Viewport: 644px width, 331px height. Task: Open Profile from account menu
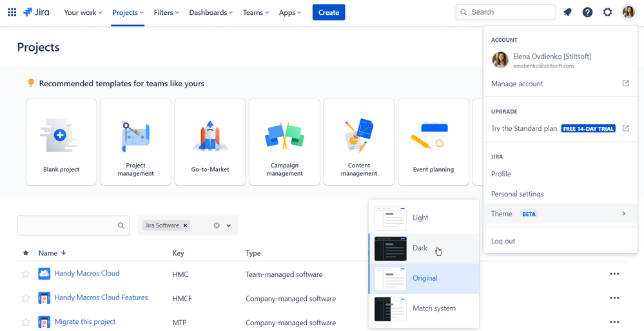click(560, 174)
